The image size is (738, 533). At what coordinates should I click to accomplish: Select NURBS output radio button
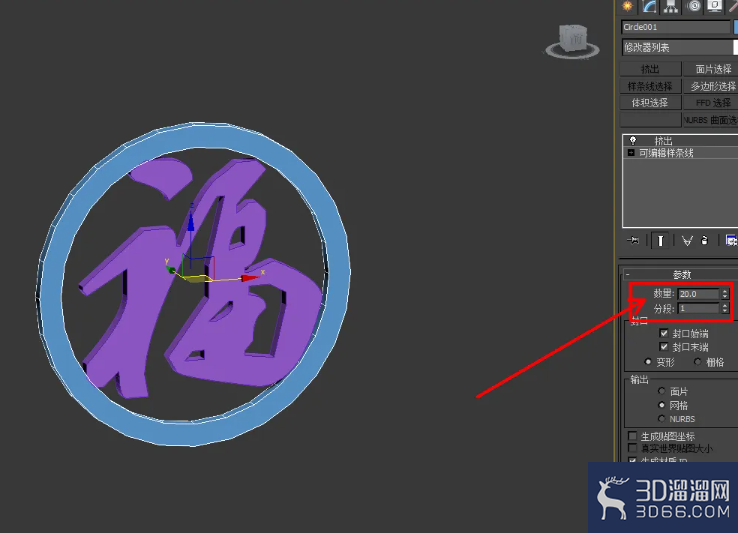tap(662, 419)
